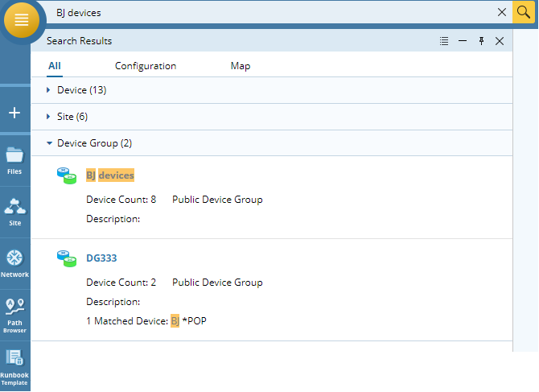Screen dimensions: 539x392
Task: Switch to the Configuration tab
Action: click(146, 66)
